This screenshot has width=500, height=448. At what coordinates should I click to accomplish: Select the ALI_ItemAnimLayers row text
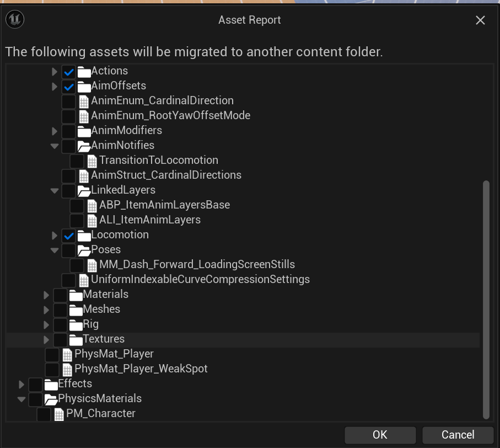(x=150, y=220)
